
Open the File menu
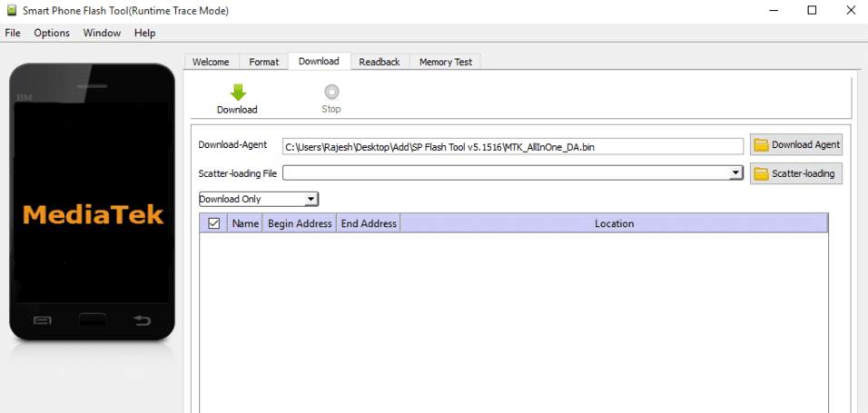(x=13, y=34)
